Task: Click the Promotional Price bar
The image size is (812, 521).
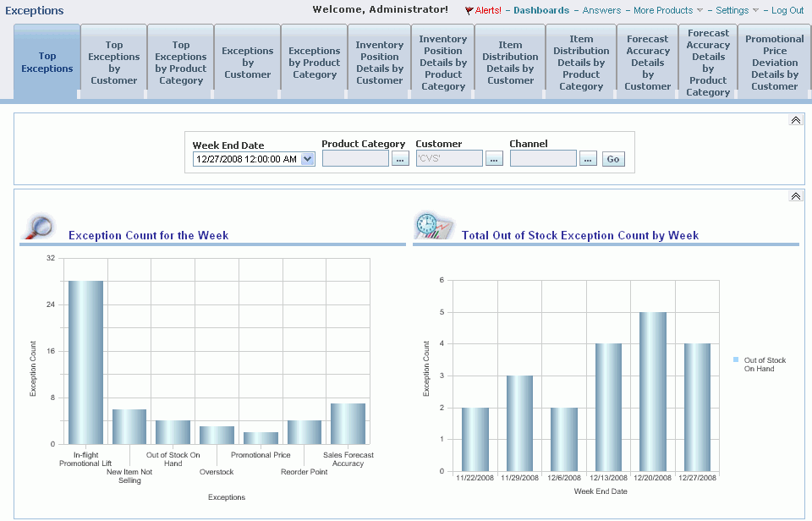Action: [261, 438]
